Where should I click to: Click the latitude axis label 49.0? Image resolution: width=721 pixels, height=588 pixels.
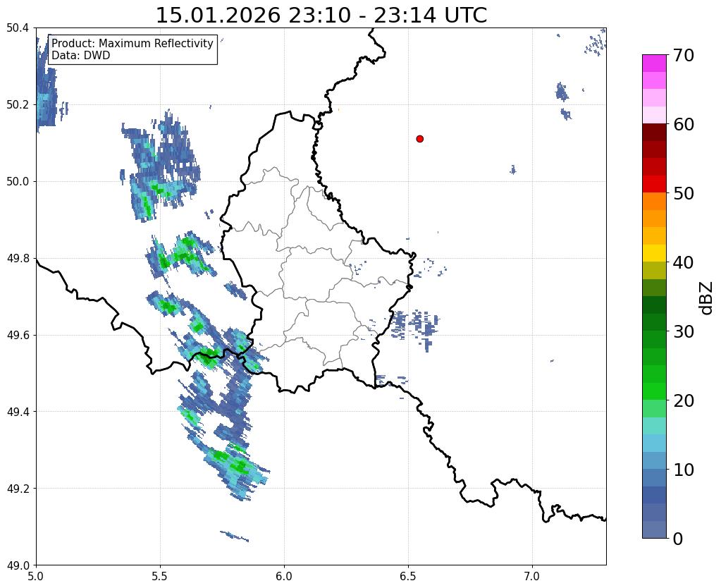pyautogui.click(x=18, y=565)
